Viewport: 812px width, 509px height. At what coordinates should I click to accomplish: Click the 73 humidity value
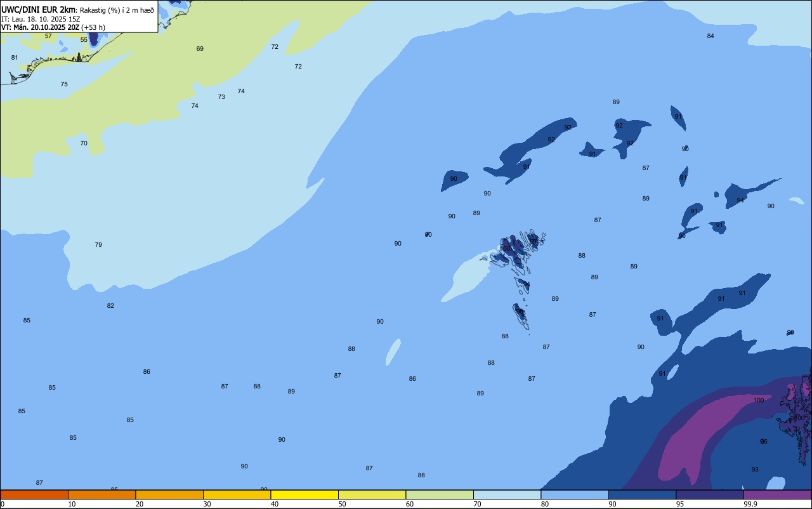[x=221, y=97]
